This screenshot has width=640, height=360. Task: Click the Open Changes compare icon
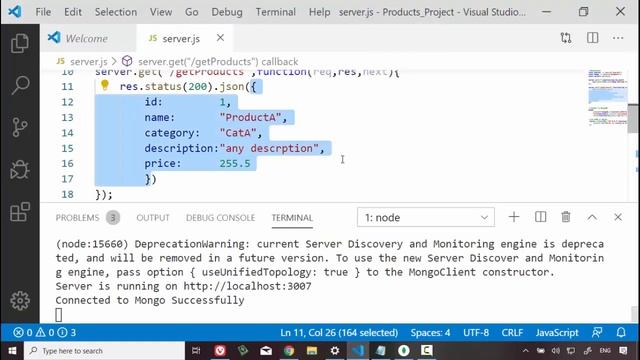(566, 38)
